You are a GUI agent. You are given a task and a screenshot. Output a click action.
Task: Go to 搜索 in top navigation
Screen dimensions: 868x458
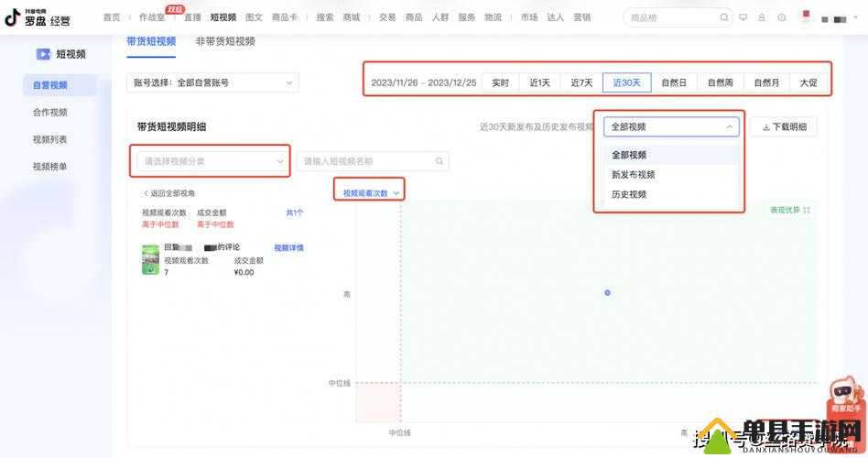click(325, 17)
